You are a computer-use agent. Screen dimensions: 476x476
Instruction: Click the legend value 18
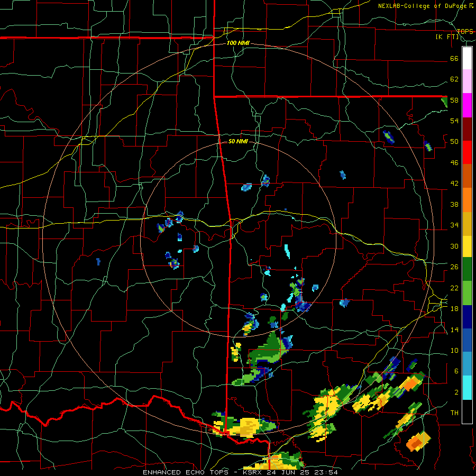[454, 309]
